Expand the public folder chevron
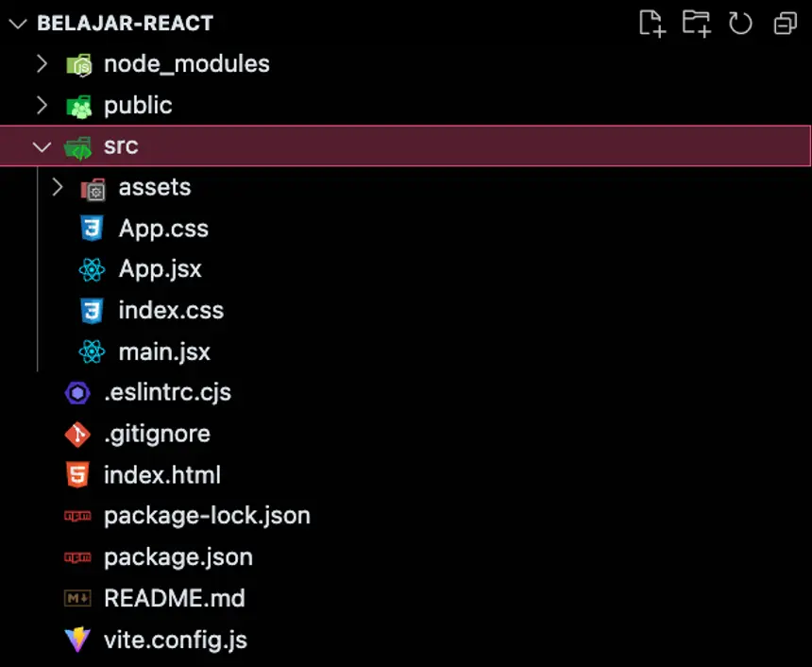This screenshot has height=667, width=812. coord(42,105)
